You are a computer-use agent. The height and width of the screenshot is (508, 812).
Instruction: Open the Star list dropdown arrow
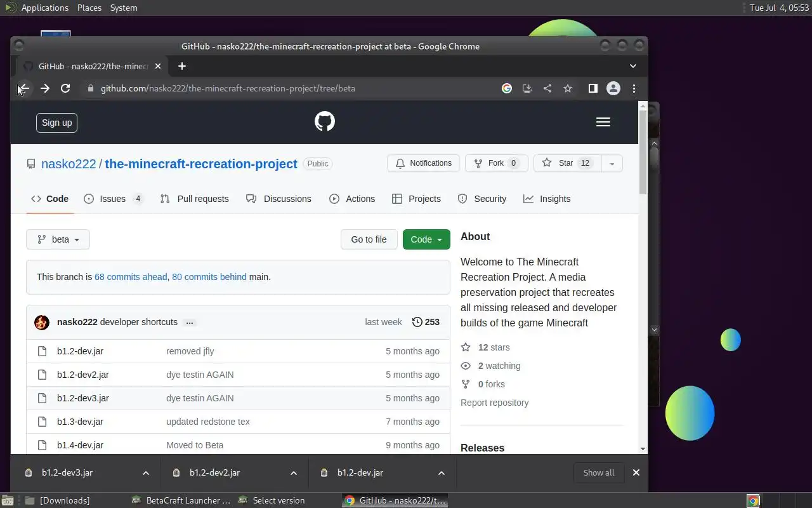[x=612, y=163]
